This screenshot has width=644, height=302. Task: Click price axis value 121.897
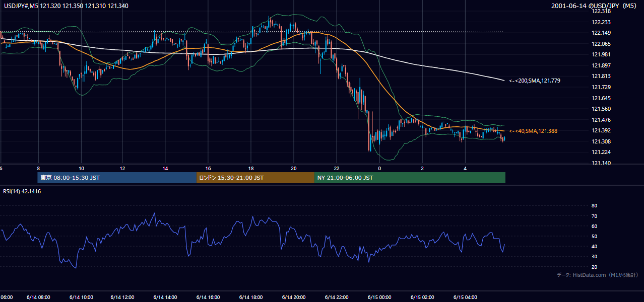click(x=602, y=65)
